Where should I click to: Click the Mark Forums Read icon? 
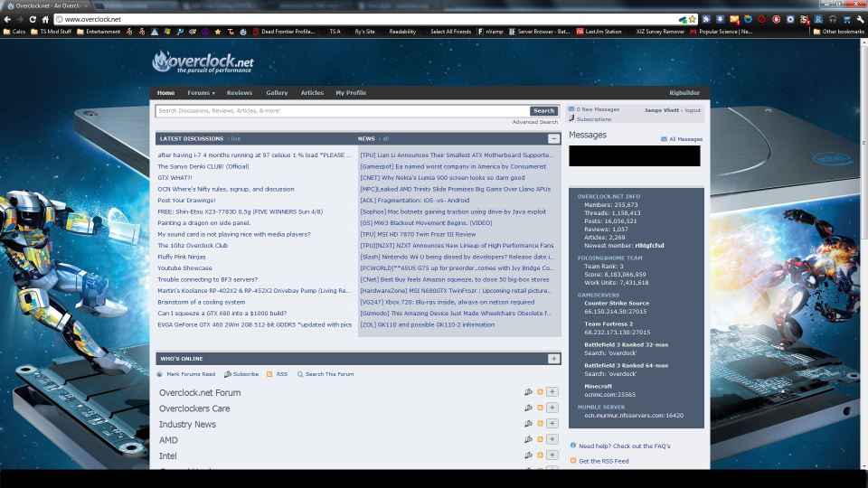160,374
